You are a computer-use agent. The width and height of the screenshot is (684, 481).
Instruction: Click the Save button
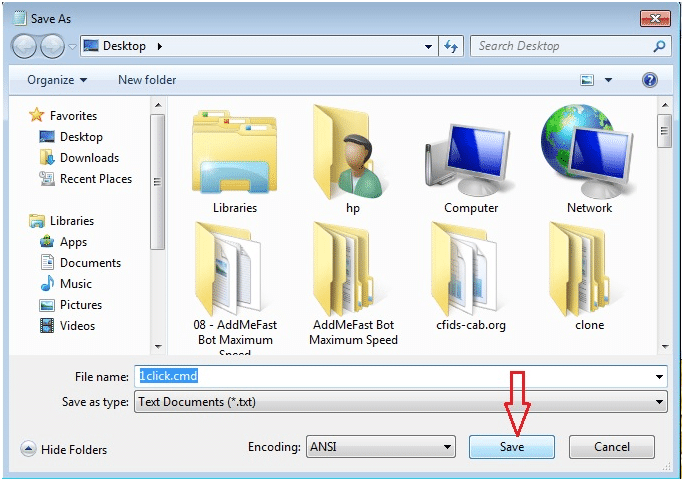(x=511, y=447)
